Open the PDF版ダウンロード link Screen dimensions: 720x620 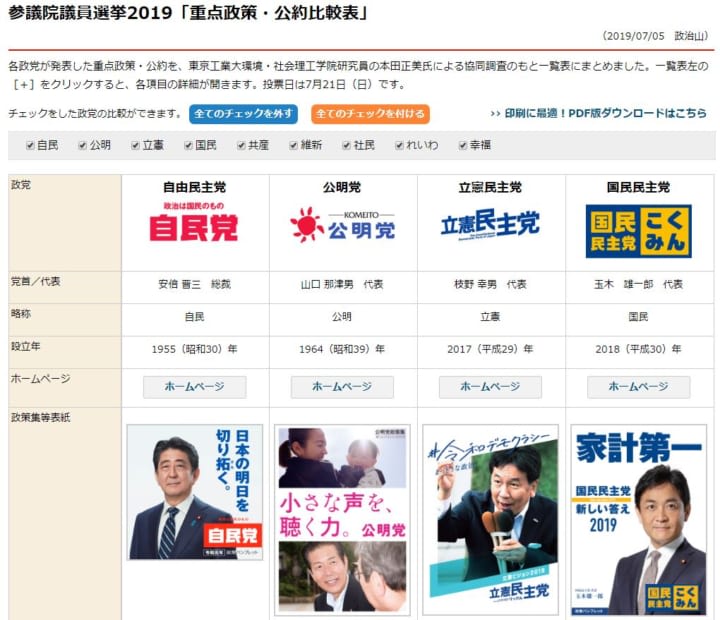point(598,113)
